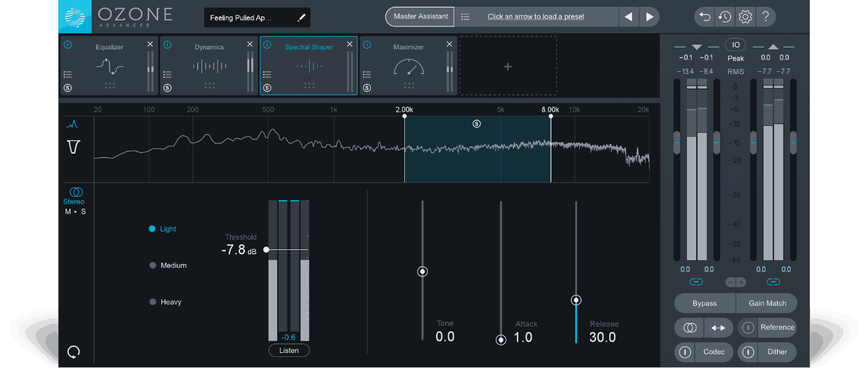Open the preset list browser
Image resolution: width=868 pixels, height=374 pixels.
pyautogui.click(x=465, y=17)
